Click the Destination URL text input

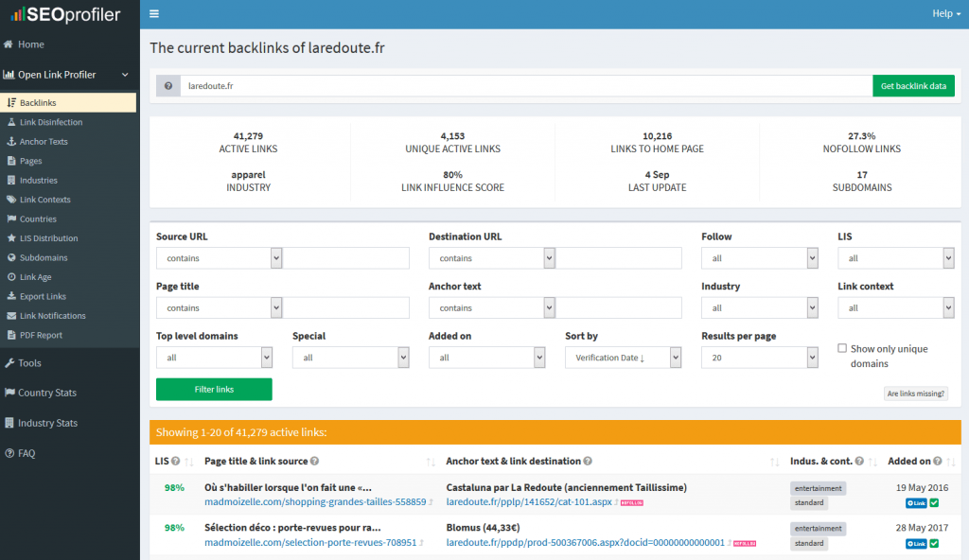[x=618, y=258]
